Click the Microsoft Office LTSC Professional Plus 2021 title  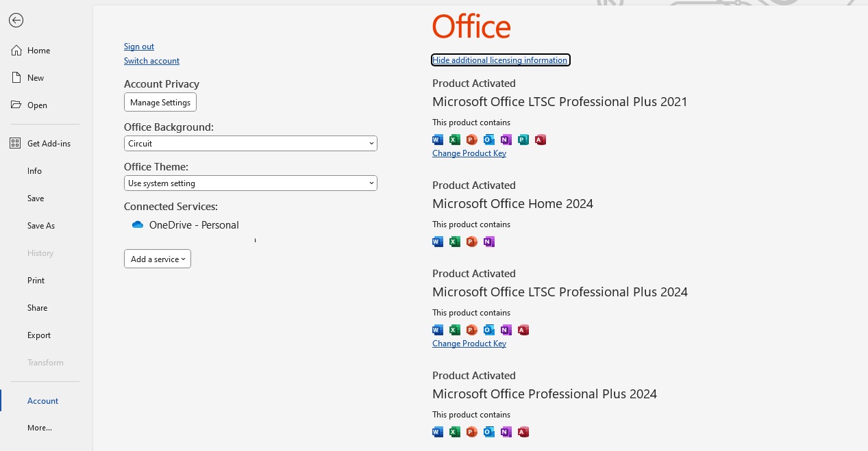(x=560, y=101)
